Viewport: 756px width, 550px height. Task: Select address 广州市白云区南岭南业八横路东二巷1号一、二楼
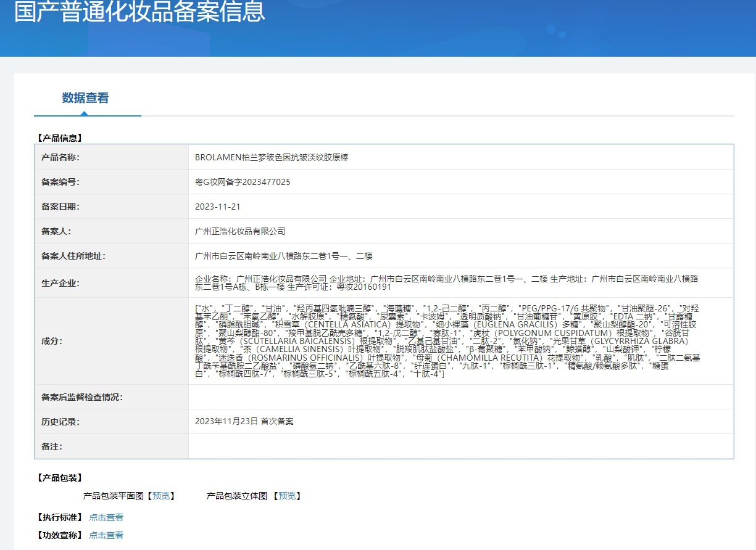point(283,256)
